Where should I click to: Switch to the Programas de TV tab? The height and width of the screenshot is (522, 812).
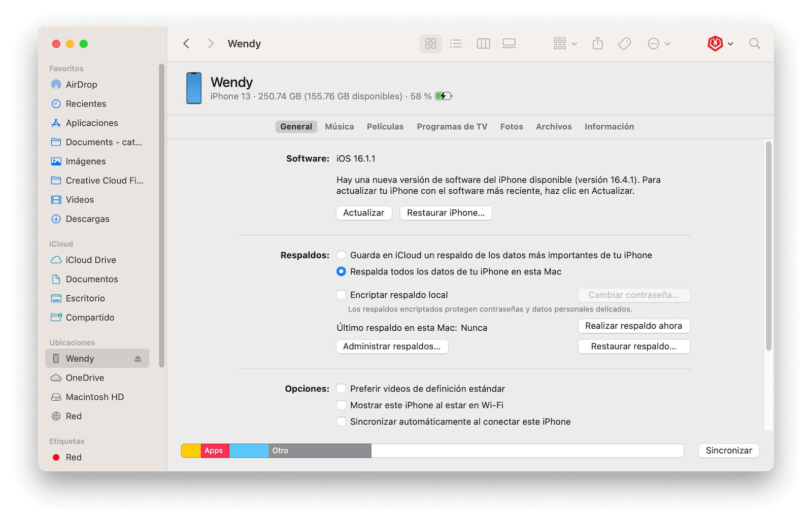pos(452,127)
